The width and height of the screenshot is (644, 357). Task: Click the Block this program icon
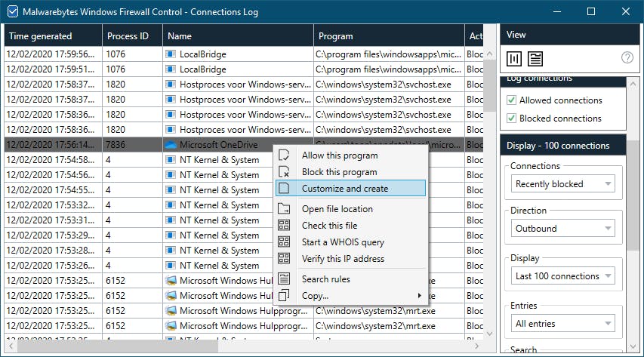pos(284,172)
